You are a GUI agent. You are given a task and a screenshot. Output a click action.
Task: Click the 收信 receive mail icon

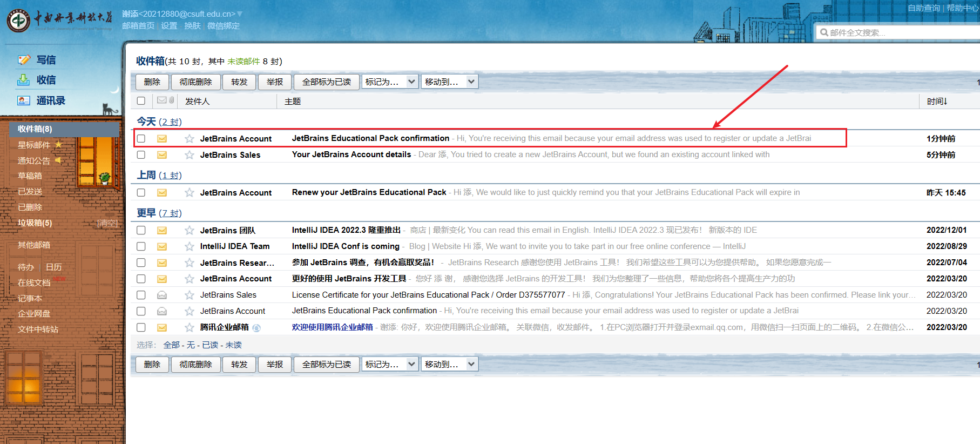tap(24, 80)
